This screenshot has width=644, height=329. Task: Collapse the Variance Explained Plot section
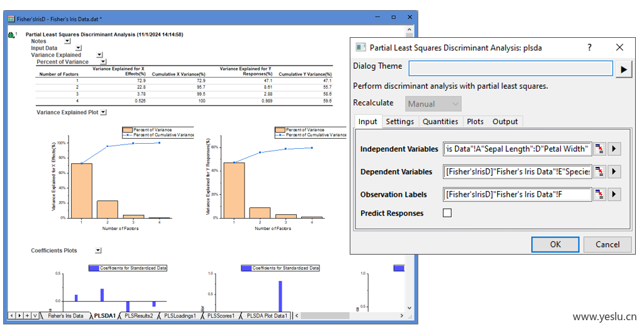click(103, 112)
